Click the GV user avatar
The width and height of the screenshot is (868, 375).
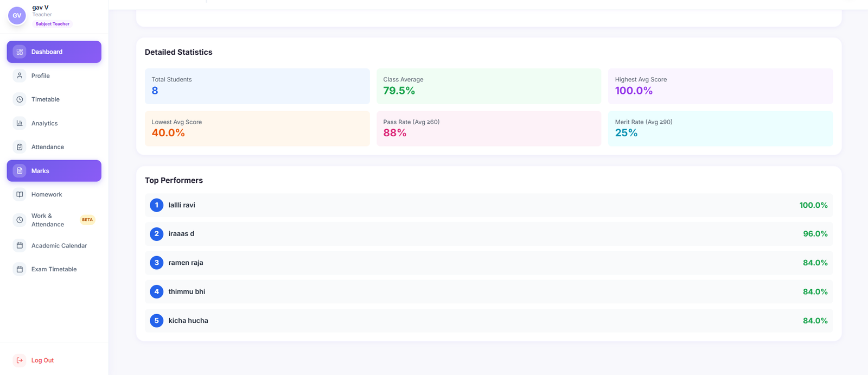tap(17, 16)
